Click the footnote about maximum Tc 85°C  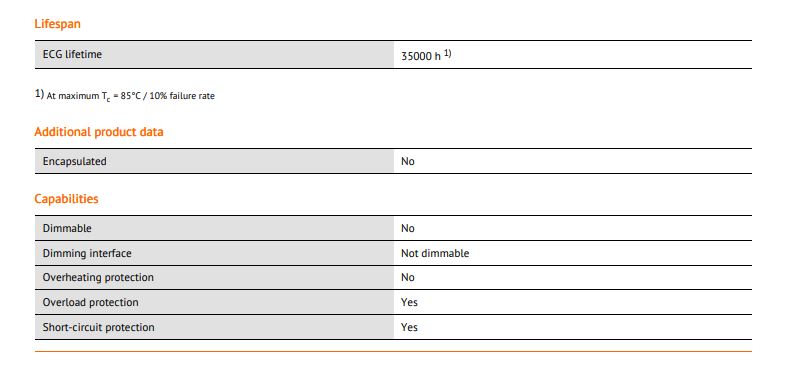(125, 95)
